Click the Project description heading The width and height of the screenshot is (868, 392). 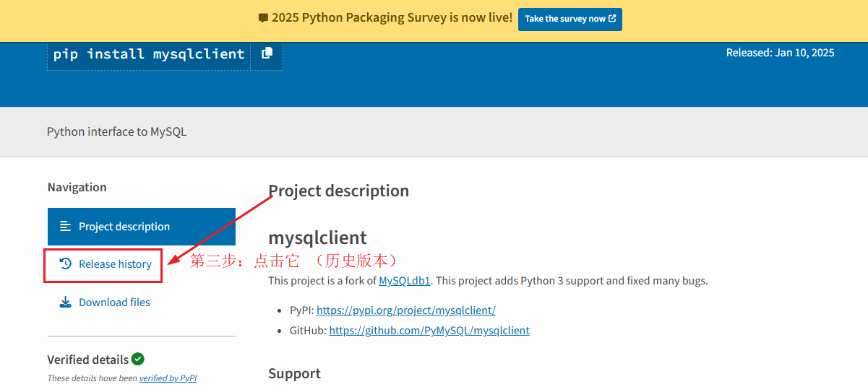click(x=338, y=191)
